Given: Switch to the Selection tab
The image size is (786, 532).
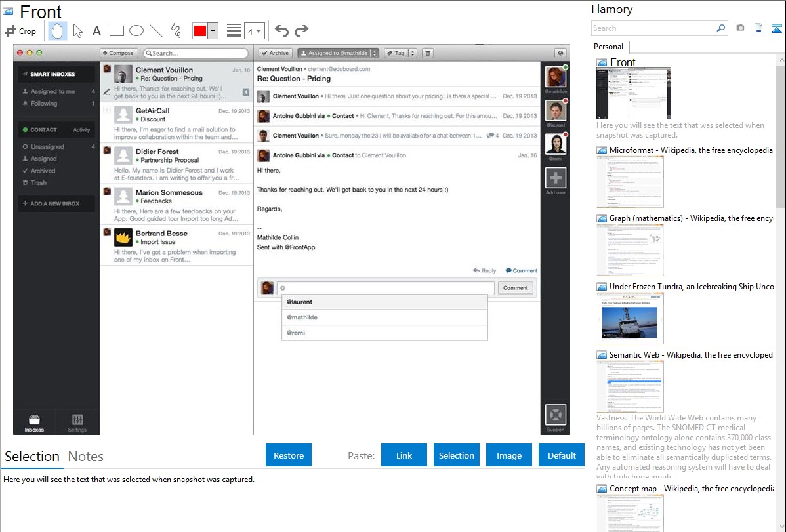Looking at the screenshot, I should (32, 457).
